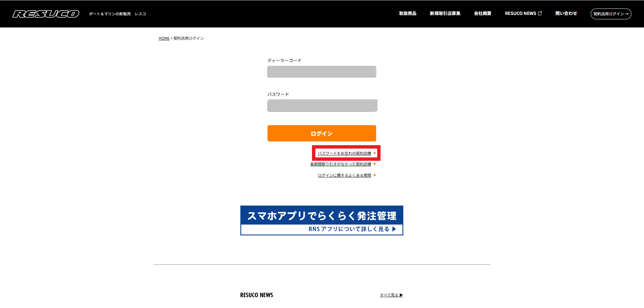Click orange arrow next to password forgotten link
Screen dimensions: 644x308
coord(375,153)
